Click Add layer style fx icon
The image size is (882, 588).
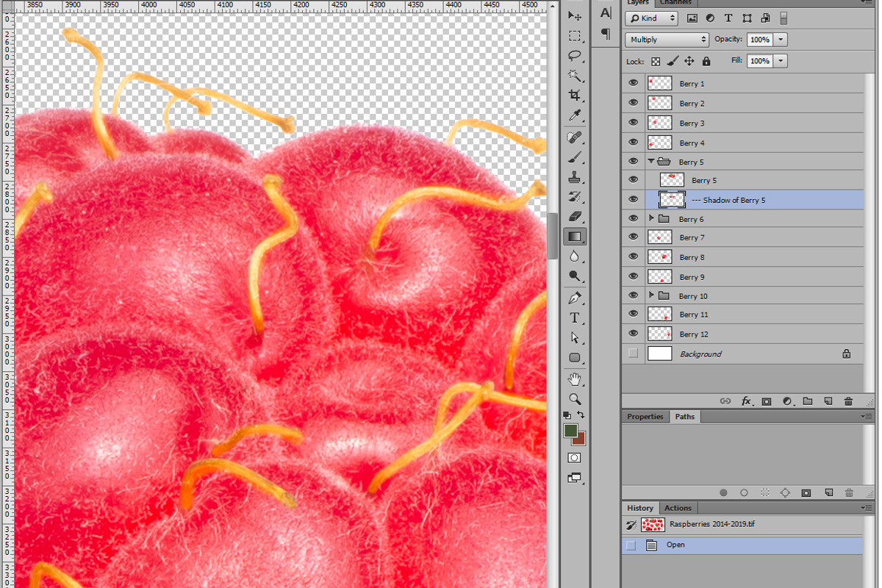746,401
